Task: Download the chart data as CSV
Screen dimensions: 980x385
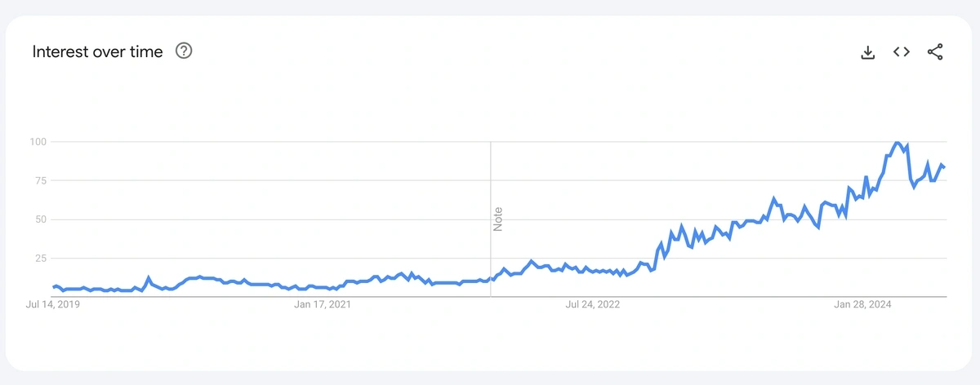Action: point(868,52)
